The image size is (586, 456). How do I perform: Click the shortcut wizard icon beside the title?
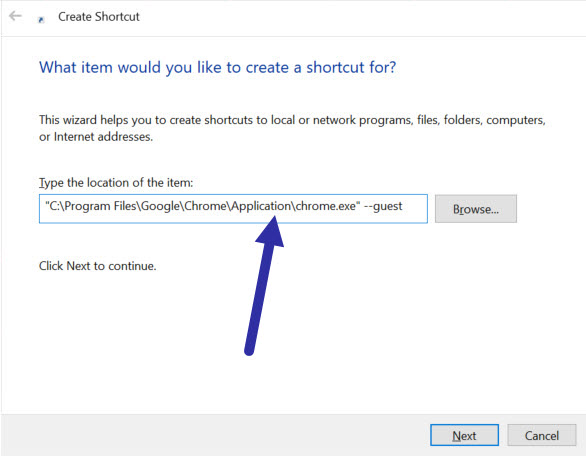41,19
